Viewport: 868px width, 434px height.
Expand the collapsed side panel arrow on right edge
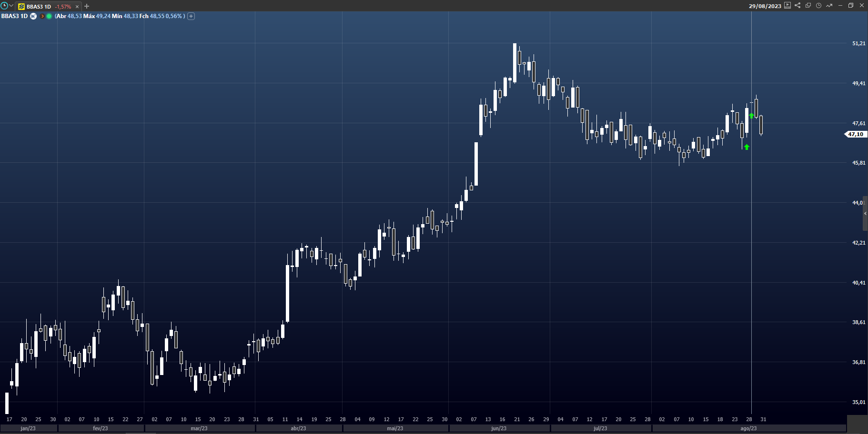point(865,214)
